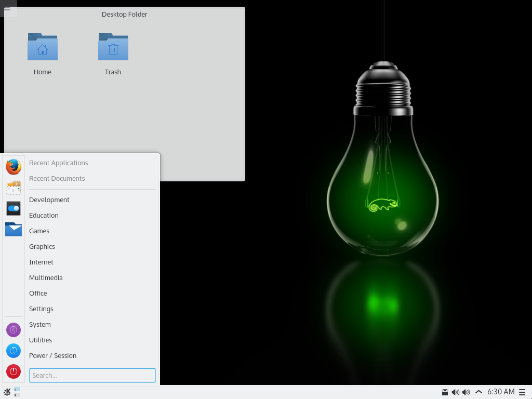This screenshot has width=532, height=399.
Task: Launch Firefox from the favorites sidebar
Action: coord(14,167)
